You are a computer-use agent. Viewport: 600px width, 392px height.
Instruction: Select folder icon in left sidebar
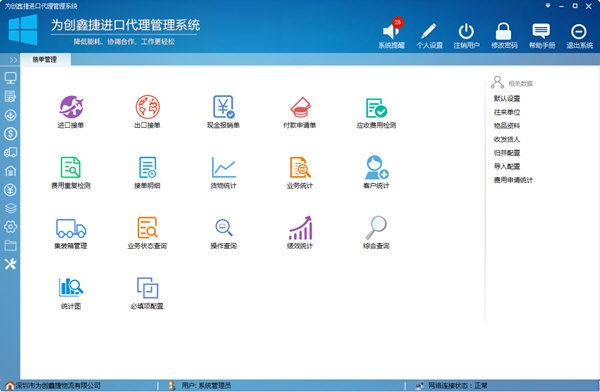[10, 245]
